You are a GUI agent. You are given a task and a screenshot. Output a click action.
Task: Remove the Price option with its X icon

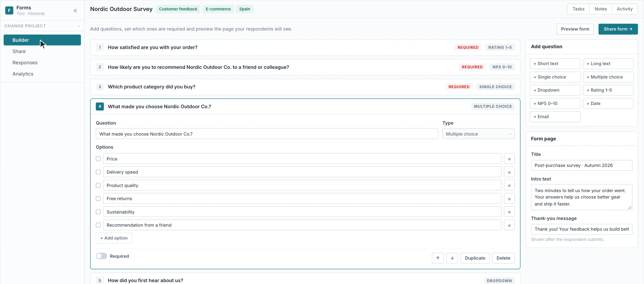pos(509,159)
